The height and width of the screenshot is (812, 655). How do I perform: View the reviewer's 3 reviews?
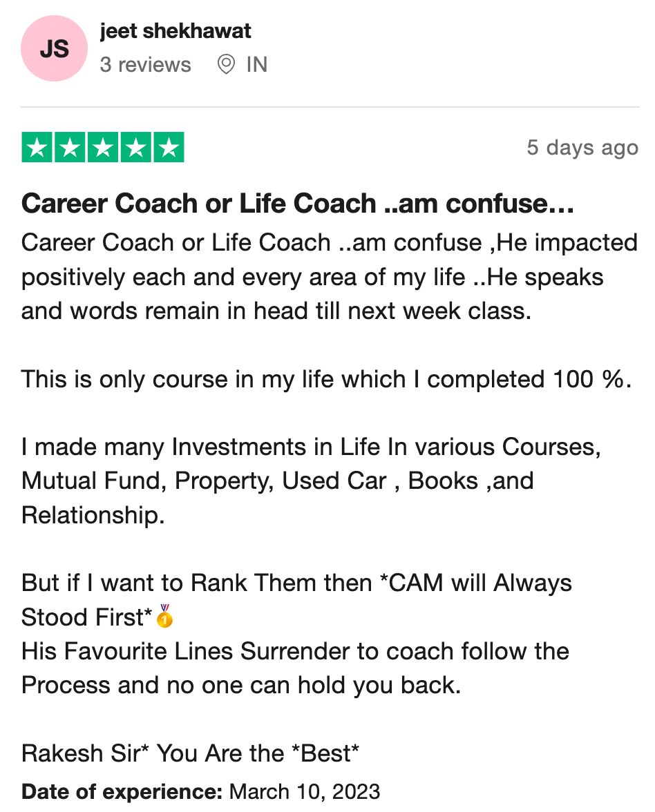(145, 65)
